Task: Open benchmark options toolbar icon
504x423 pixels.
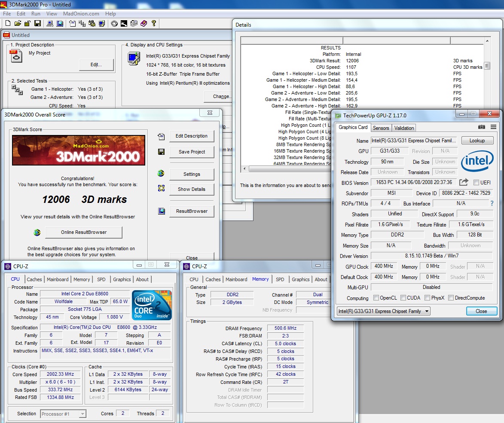Action: 92,23
